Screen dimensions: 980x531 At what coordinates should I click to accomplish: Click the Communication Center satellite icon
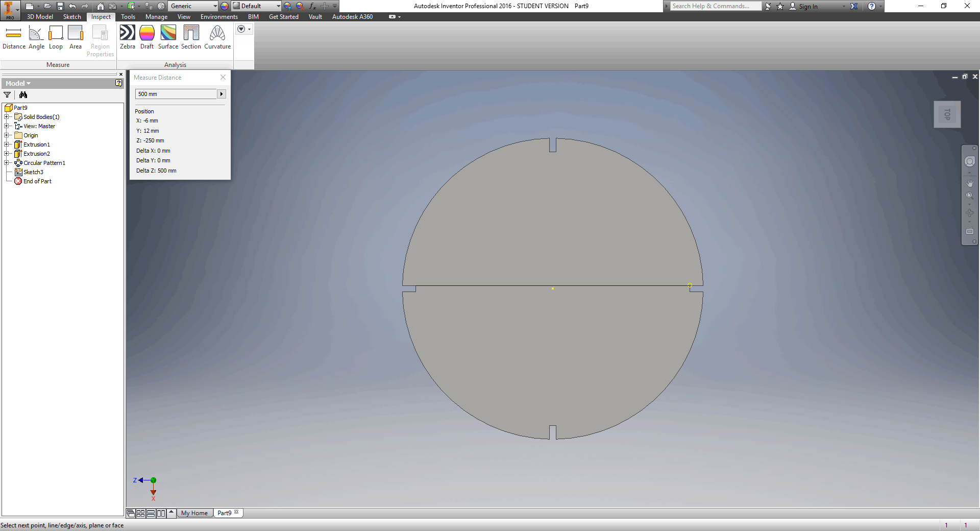pos(768,6)
